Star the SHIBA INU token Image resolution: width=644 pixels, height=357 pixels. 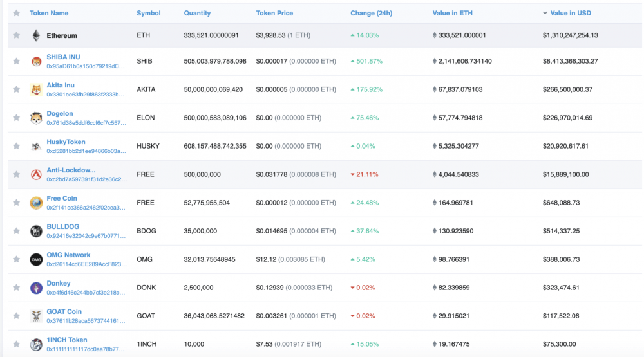pos(17,61)
